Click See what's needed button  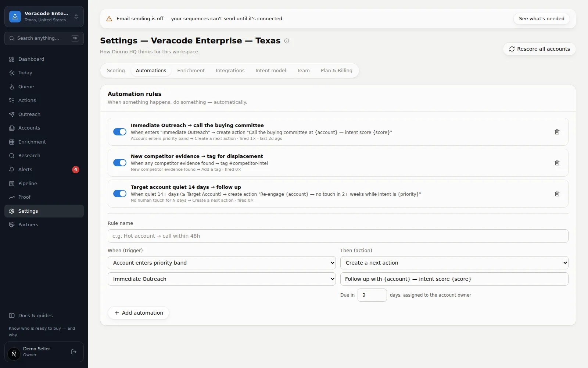click(541, 19)
